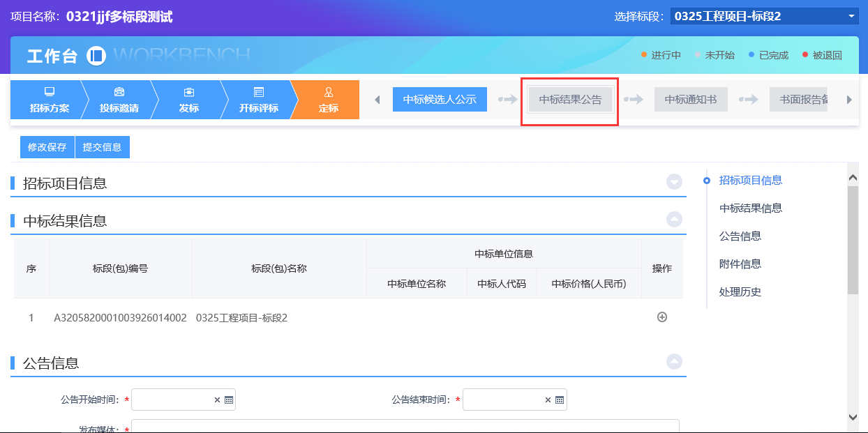Screen dimensions: 868x433
Task: Click the 修改保存 button
Action: 47,147
